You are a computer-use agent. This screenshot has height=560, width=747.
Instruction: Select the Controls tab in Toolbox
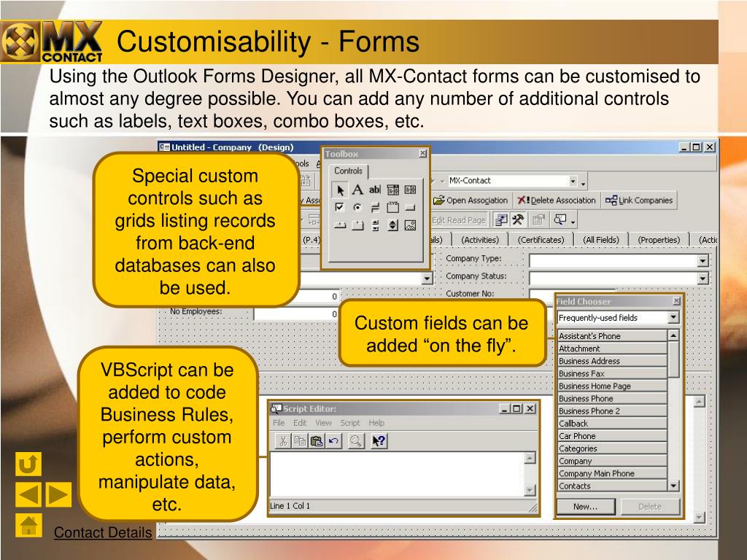[348, 171]
